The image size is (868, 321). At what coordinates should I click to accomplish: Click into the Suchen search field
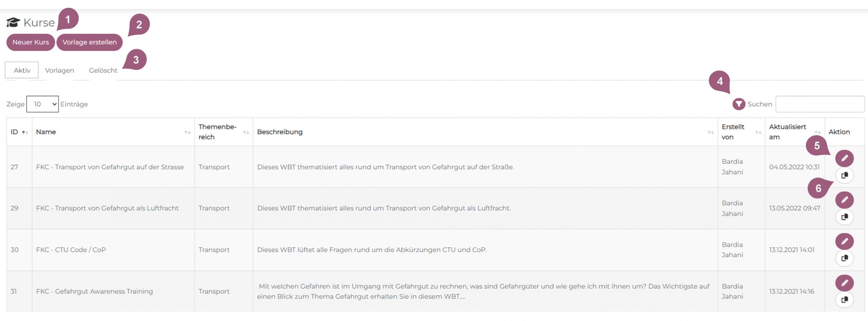point(820,104)
